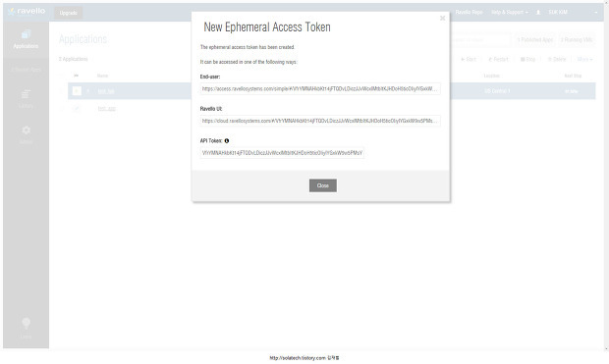609x364 pixels.
Task: Sort by the Next Stop column header
Action: point(573,76)
